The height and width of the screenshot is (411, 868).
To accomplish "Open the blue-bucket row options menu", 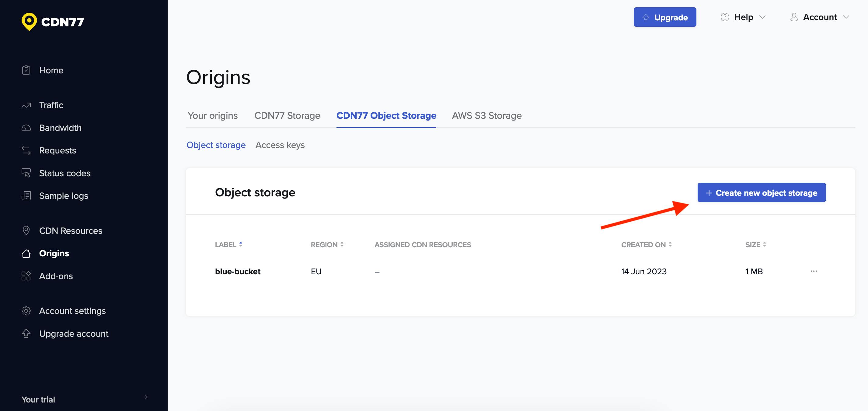I will pyautogui.click(x=814, y=271).
